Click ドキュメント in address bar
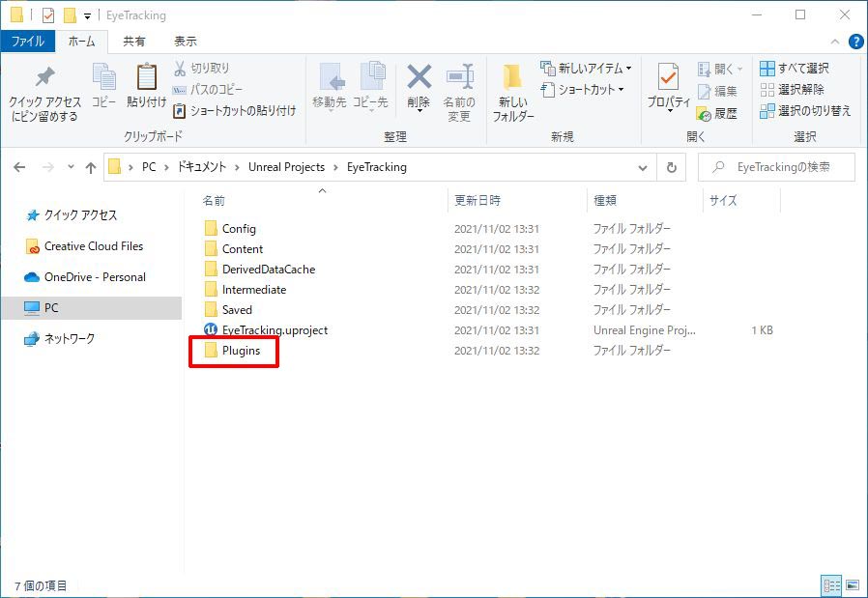This screenshot has height=598, width=868. point(201,167)
